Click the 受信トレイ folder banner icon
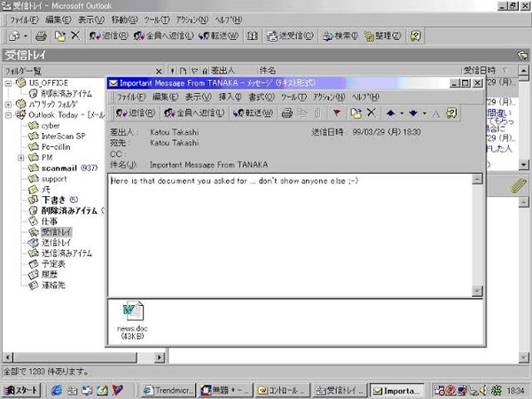The width and height of the screenshot is (532, 399). coord(522,55)
